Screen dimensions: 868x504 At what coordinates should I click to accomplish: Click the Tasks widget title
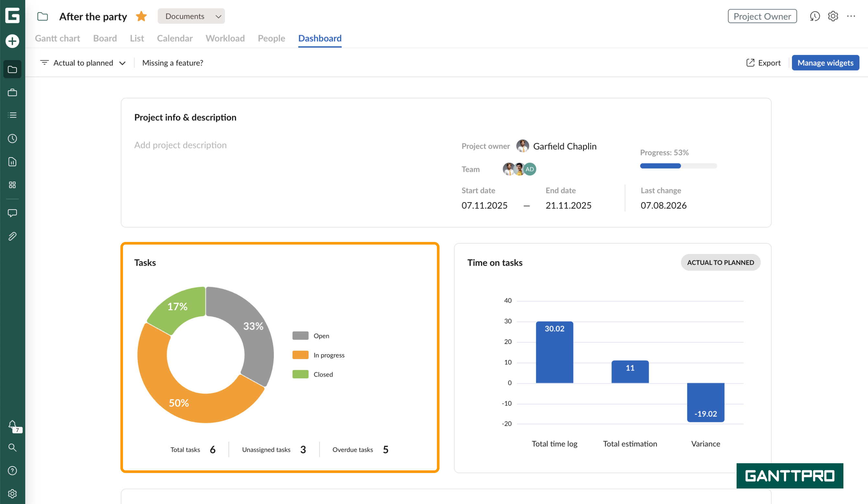[x=145, y=263]
